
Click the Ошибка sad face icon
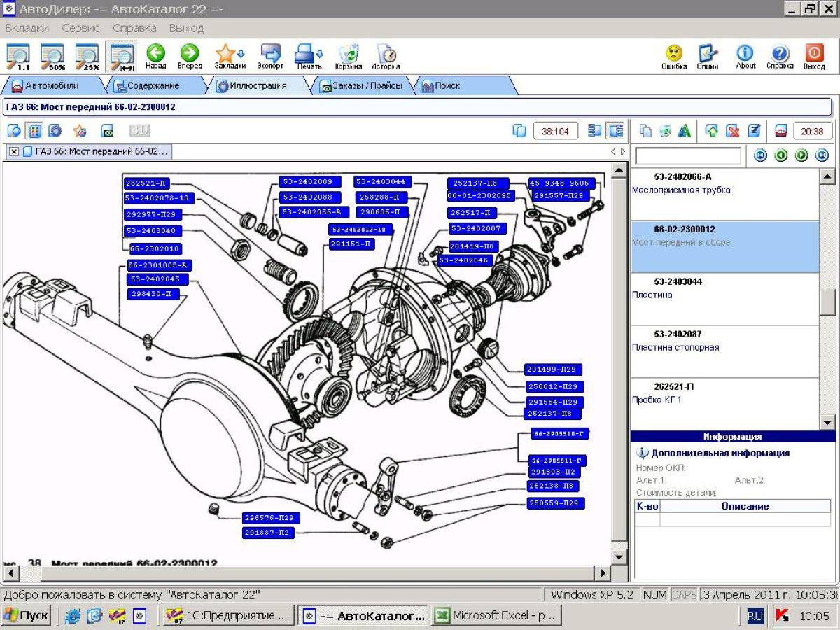(674, 53)
